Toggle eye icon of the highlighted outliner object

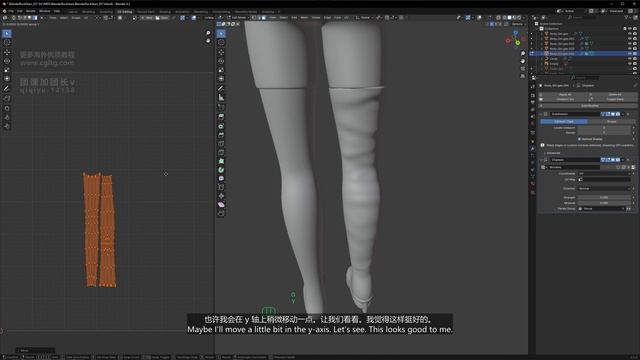pos(630,53)
